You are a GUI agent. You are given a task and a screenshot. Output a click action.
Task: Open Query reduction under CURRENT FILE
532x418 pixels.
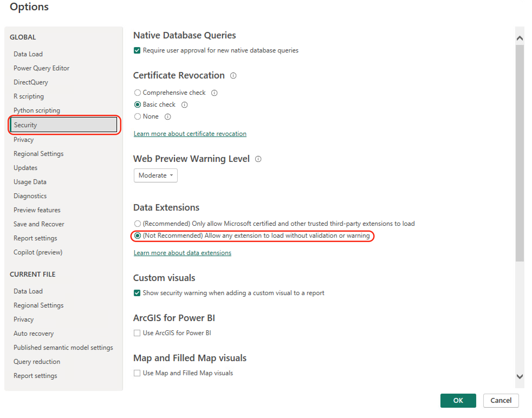coord(37,361)
